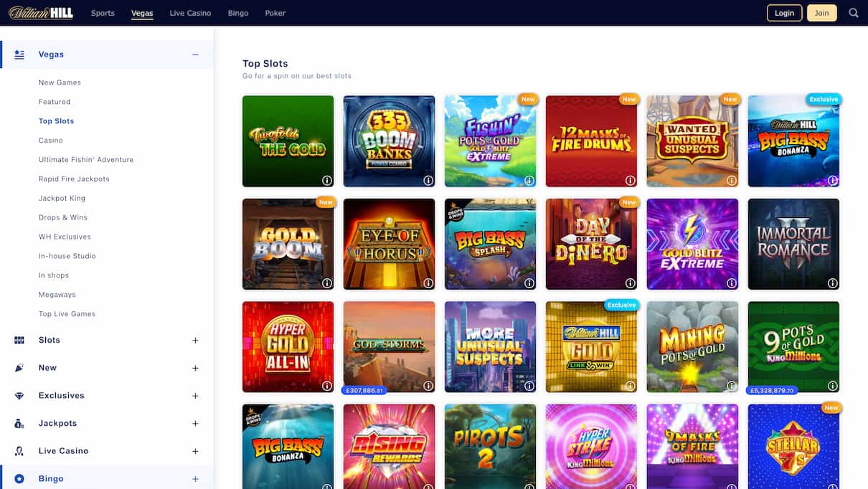Click the Vegas sidebar section icon
Image resolution: width=868 pixels, height=489 pixels.
coord(19,54)
